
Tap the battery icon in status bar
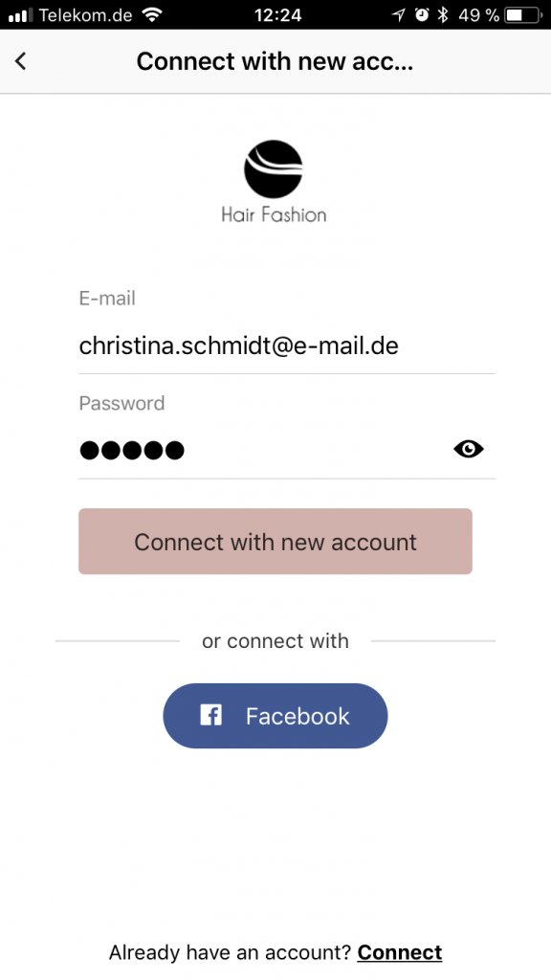(523, 15)
